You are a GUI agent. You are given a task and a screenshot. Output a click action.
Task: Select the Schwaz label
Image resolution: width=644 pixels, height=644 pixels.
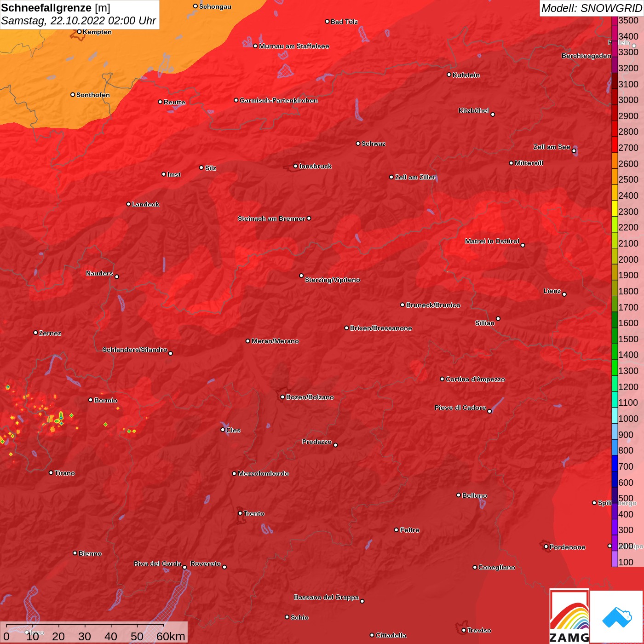click(x=374, y=144)
